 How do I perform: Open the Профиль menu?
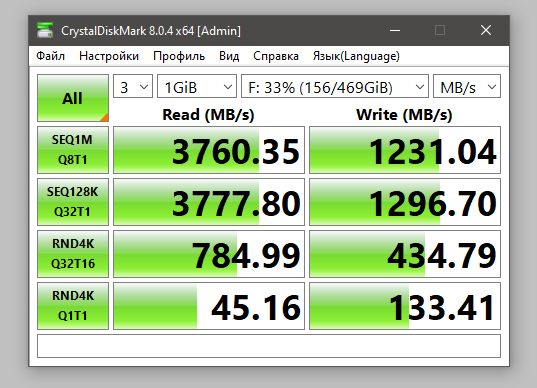[179, 56]
